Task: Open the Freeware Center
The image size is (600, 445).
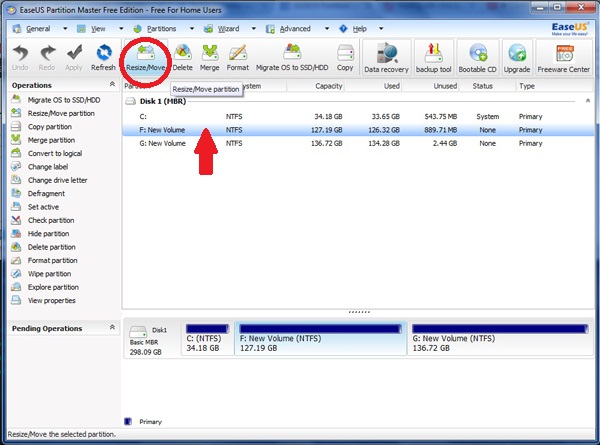Action: pos(565,58)
